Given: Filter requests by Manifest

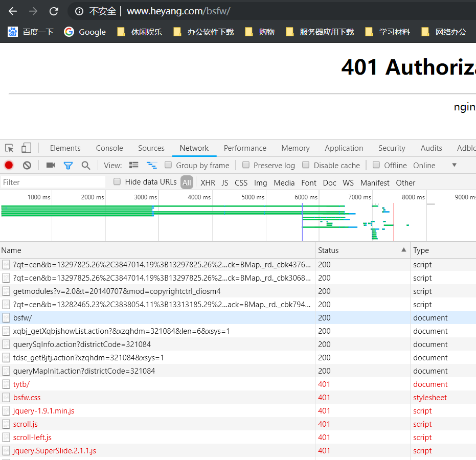Looking at the screenshot, I should (375, 182).
